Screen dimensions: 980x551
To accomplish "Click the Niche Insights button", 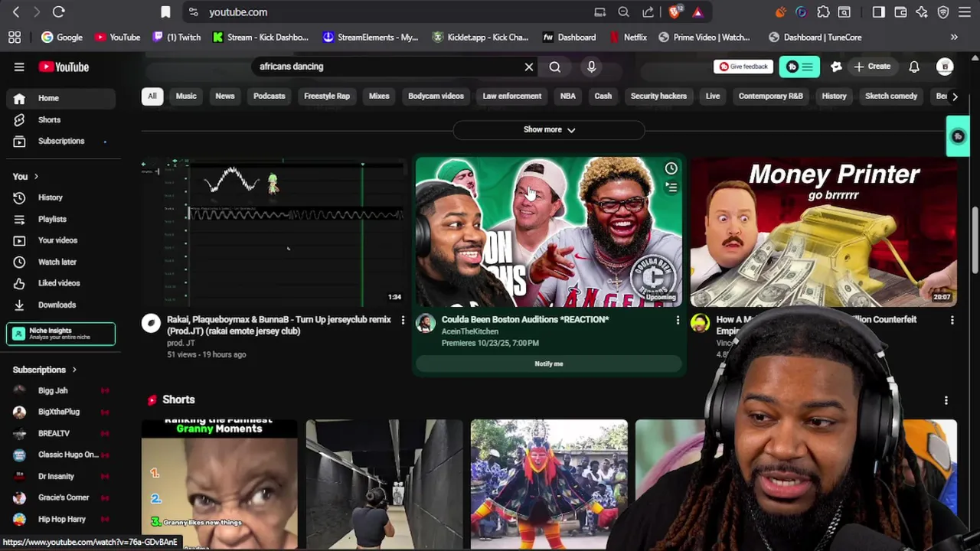I will (x=60, y=334).
